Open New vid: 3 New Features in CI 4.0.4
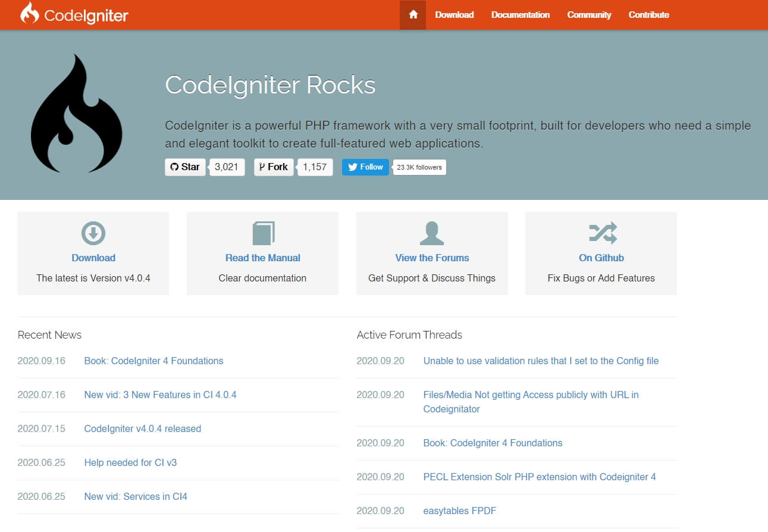 click(x=161, y=395)
